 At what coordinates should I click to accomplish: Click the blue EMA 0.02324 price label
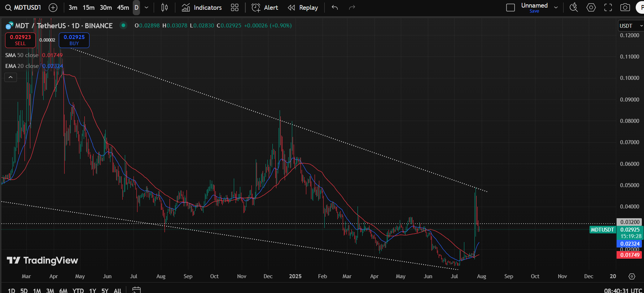coord(630,244)
